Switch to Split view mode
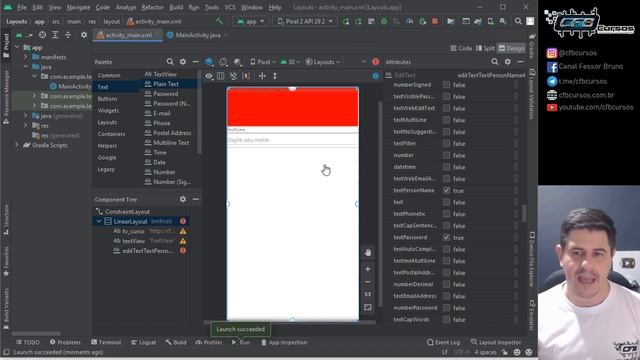 (x=485, y=48)
